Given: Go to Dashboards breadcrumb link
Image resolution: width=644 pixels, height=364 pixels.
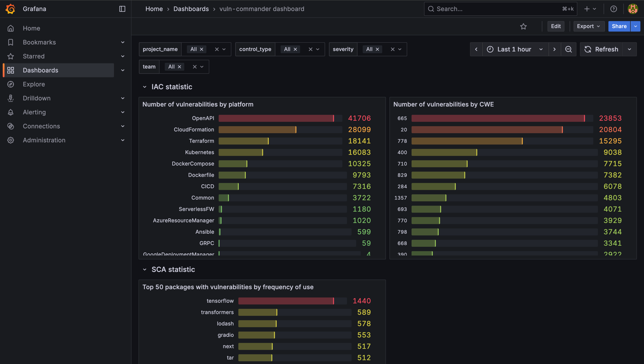Looking at the screenshot, I should (x=191, y=9).
